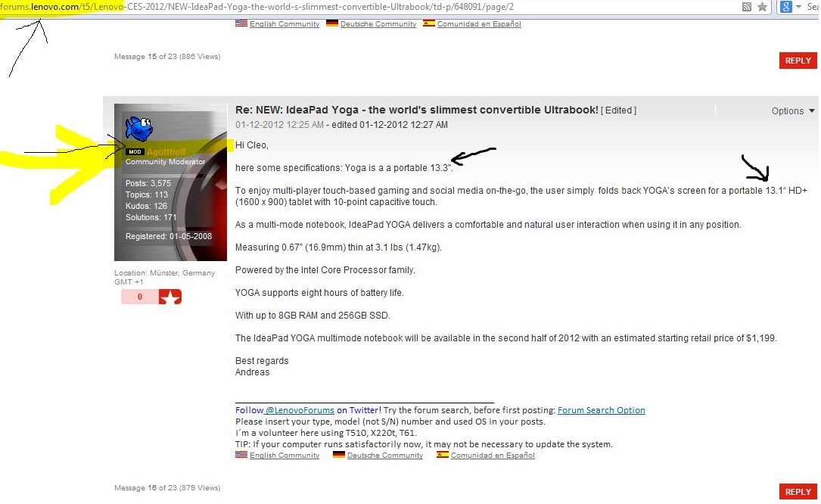Click the RSS feed icon in address bar
The image size is (821, 504).
click(x=747, y=7)
